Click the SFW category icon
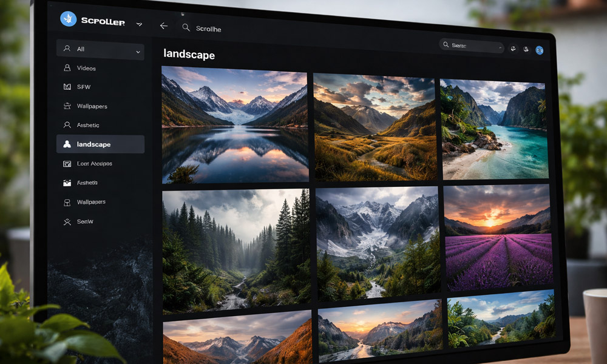This screenshot has height=364, width=607. 67,87
